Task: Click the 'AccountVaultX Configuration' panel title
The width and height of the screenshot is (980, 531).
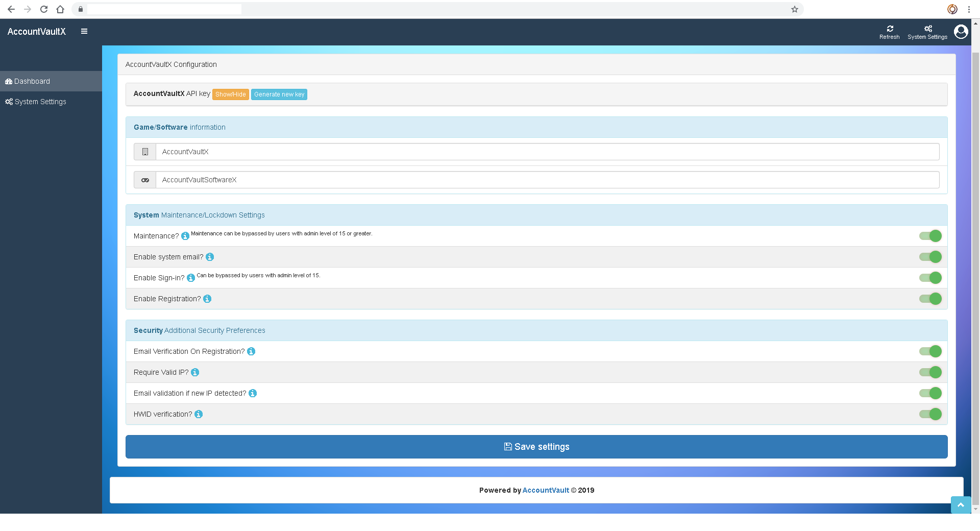Action: (171, 64)
